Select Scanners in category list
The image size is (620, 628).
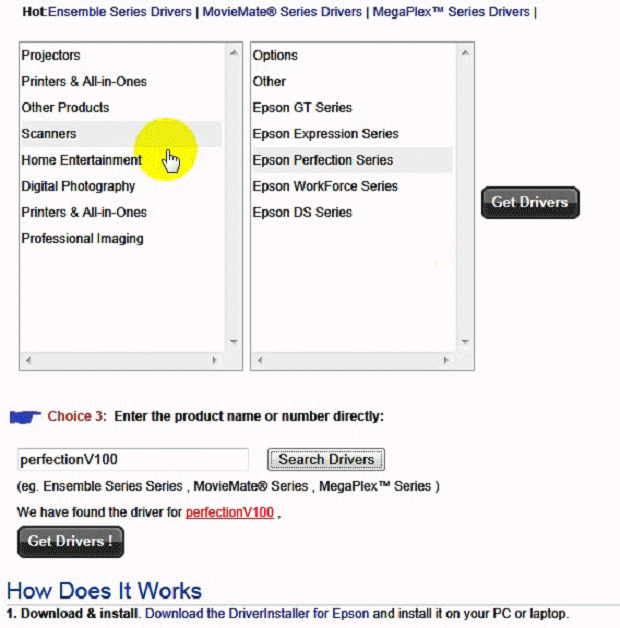pos(121,134)
